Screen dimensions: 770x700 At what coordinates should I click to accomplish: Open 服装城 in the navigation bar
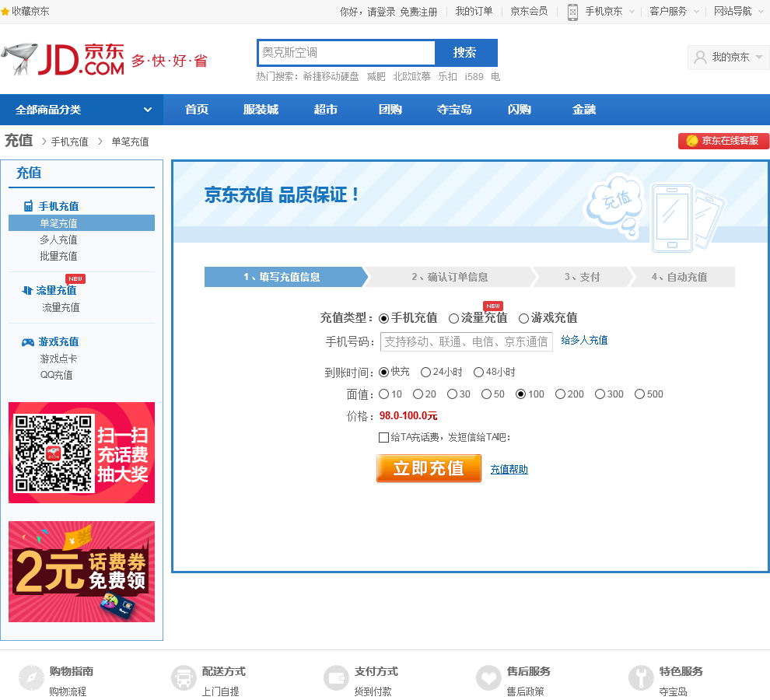point(261,110)
